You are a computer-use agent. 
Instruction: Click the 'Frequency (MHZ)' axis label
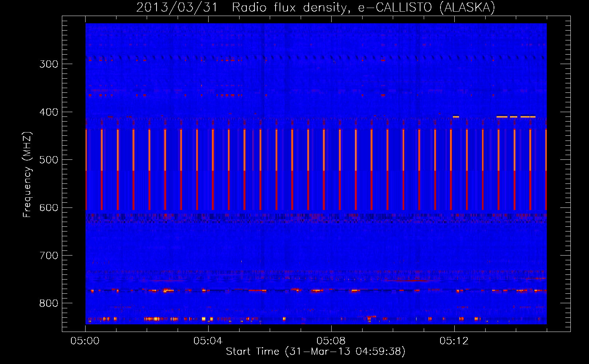pyautogui.click(x=27, y=174)
